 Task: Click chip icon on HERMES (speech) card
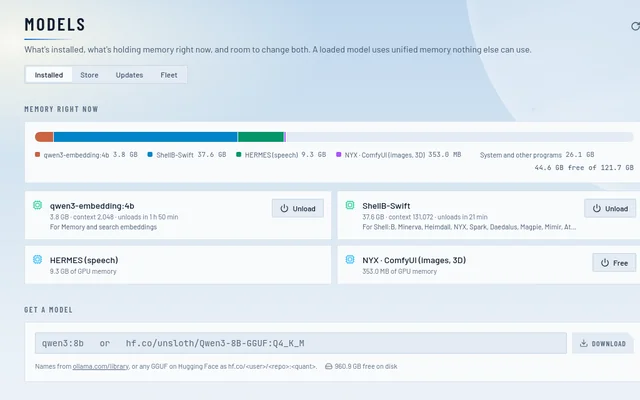(38, 260)
